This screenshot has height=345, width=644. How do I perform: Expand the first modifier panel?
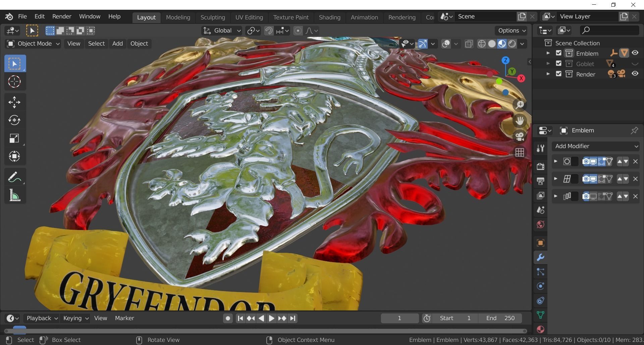tap(555, 161)
